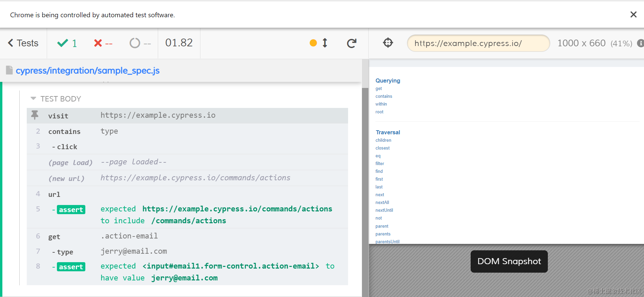Click the 1000 x 660 viewport size text

coord(581,43)
